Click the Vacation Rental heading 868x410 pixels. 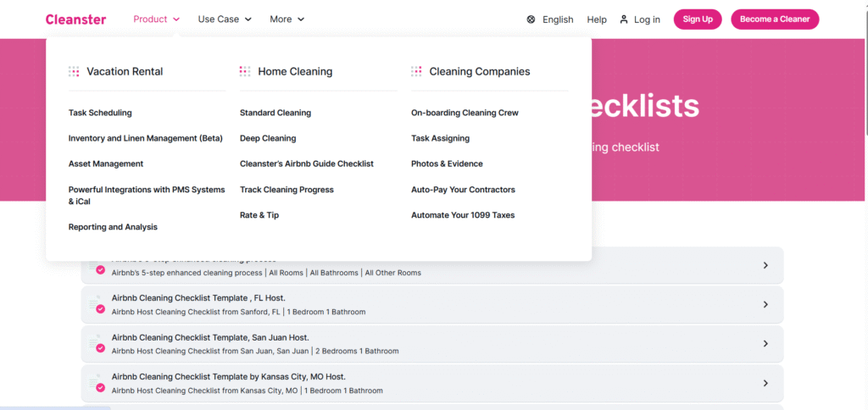tap(125, 71)
